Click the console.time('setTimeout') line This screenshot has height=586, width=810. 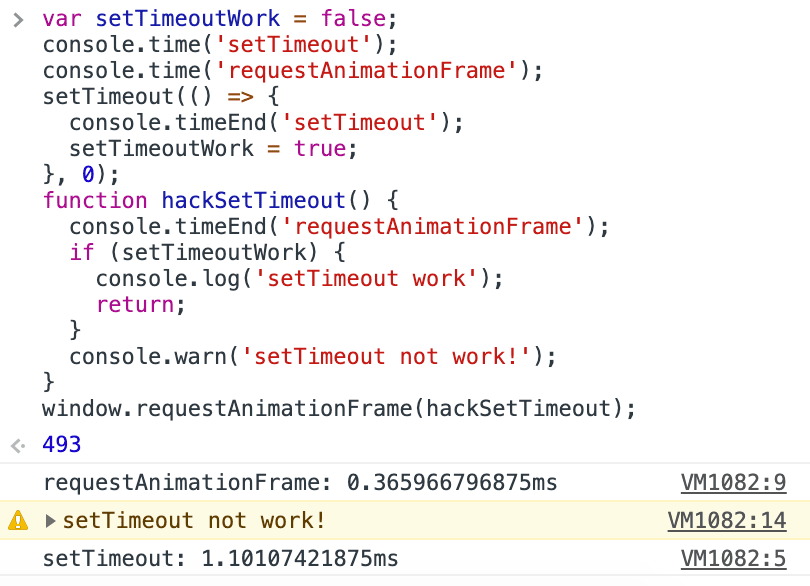click(x=220, y=45)
